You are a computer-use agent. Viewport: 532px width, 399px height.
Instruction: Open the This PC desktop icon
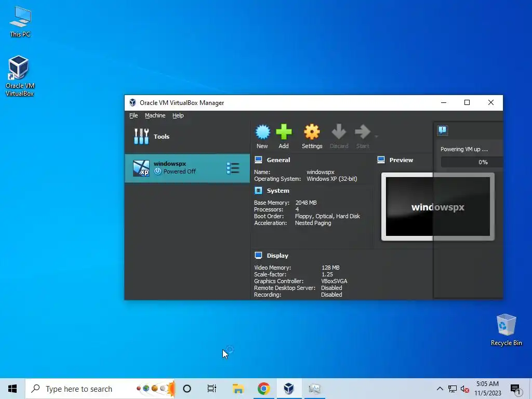click(20, 22)
